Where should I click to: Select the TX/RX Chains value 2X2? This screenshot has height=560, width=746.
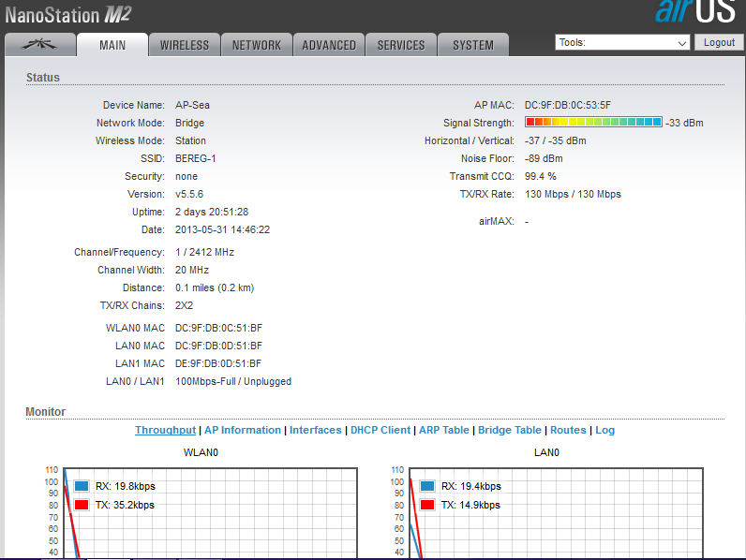pos(184,305)
